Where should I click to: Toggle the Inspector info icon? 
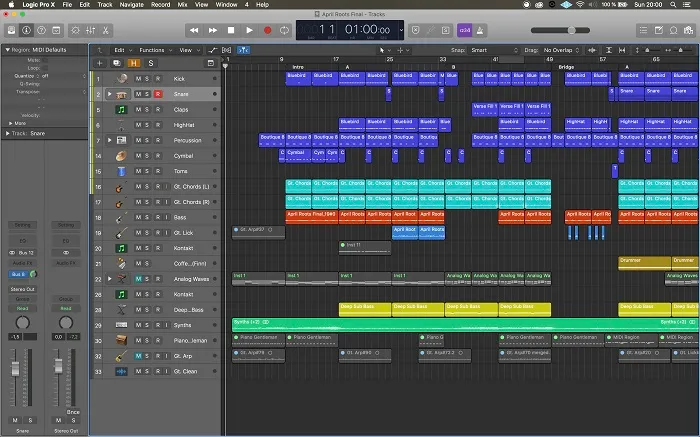tap(26, 30)
